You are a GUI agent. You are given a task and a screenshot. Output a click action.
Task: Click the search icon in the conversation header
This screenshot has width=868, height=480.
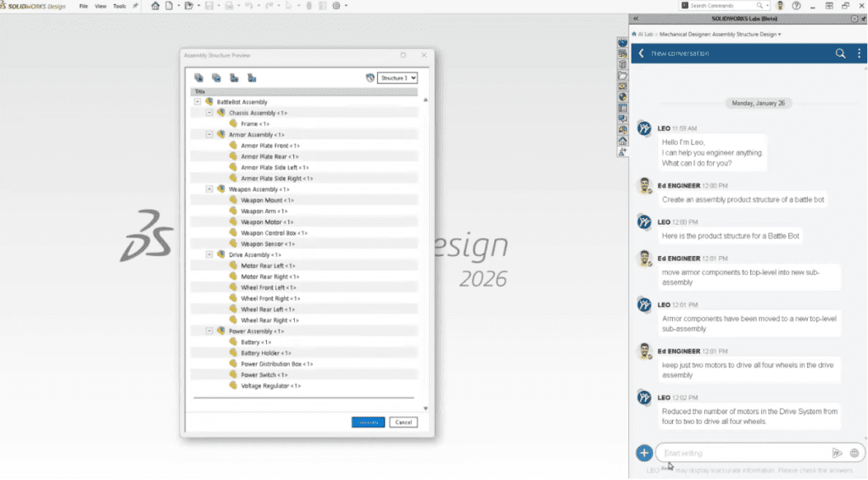pos(840,53)
